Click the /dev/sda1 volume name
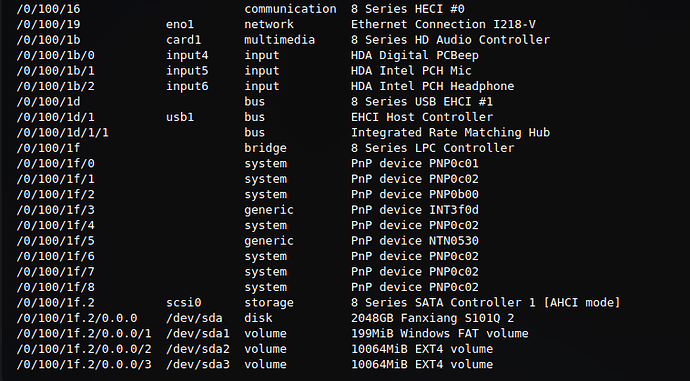 click(x=198, y=333)
